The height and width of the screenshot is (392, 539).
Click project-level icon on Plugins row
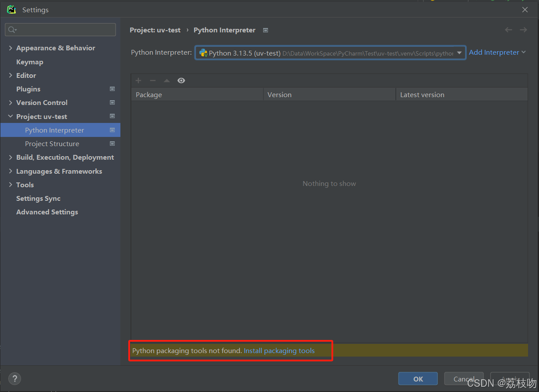tap(112, 89)
